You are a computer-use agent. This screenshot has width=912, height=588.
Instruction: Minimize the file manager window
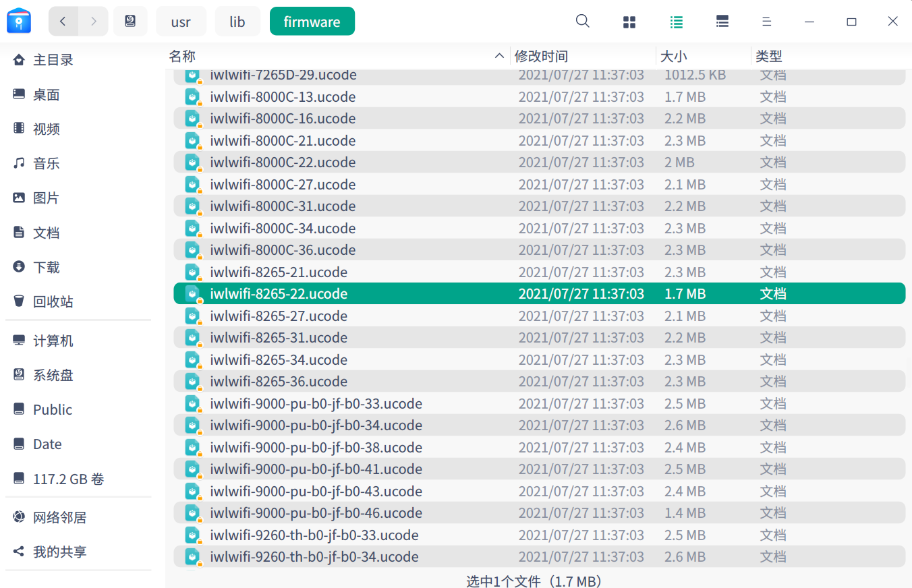click(x=809, y=22)
